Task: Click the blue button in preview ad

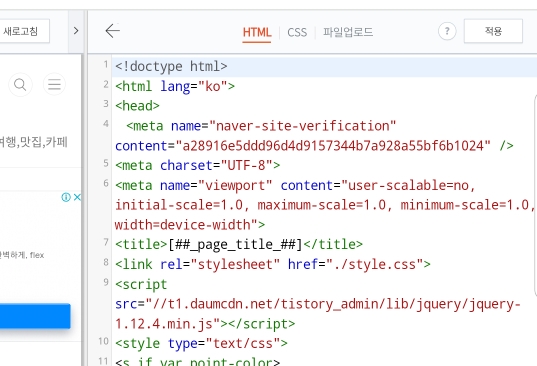Action: (35, 316)
